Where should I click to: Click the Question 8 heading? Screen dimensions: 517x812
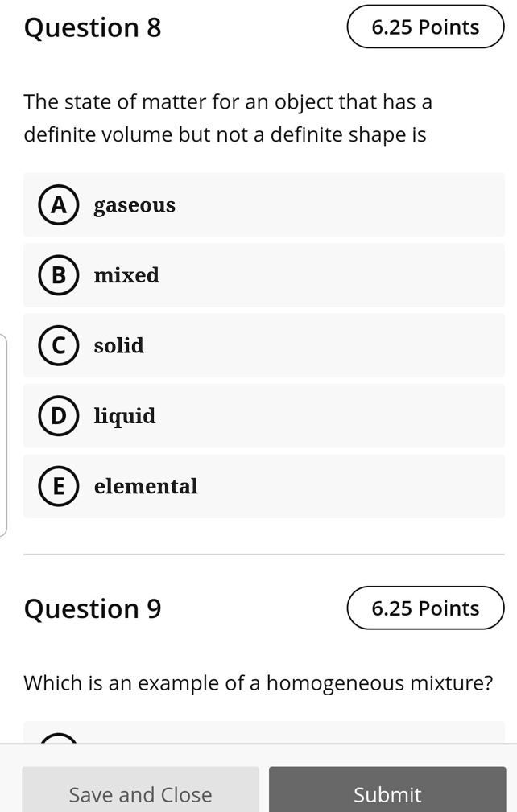[x=92, y=27]
